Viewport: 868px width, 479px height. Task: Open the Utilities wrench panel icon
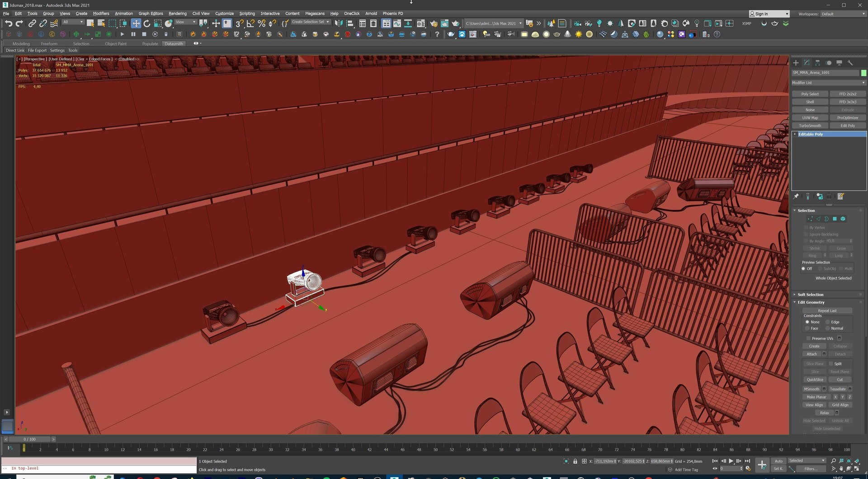click(x=850, y=63)
